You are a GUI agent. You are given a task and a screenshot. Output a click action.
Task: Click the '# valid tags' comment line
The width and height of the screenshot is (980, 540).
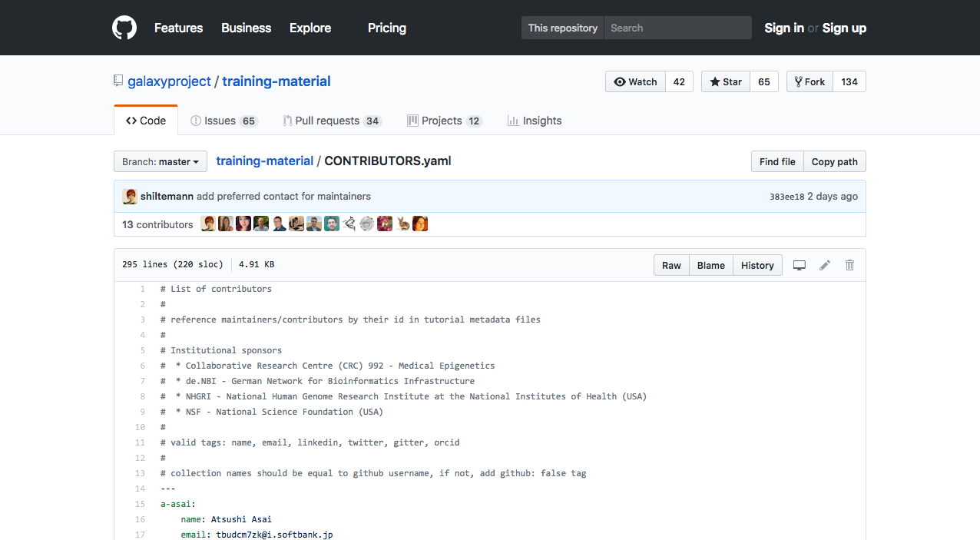click(x=310, y=442)
